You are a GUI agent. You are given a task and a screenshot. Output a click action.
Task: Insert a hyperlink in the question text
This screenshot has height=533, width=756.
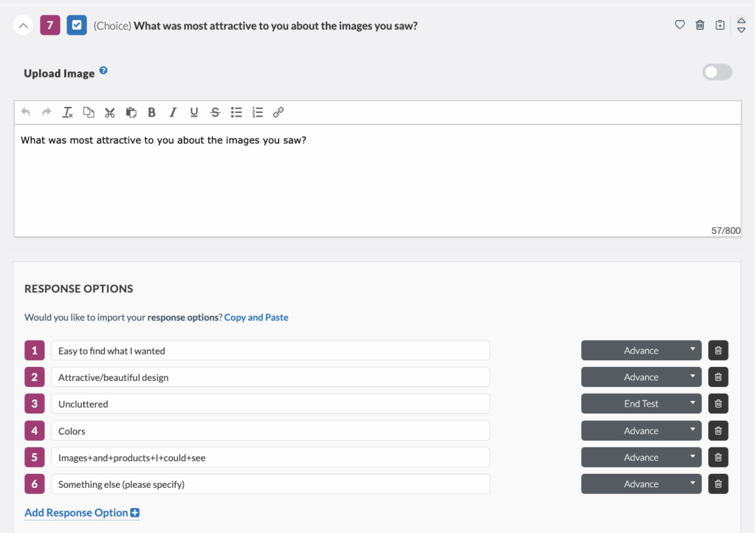278,112
